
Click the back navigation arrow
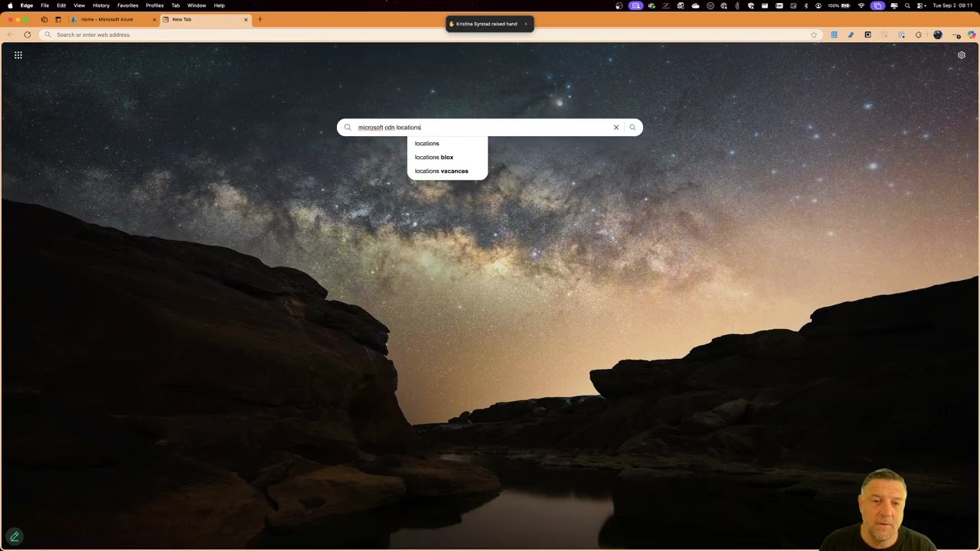[10, 34]
